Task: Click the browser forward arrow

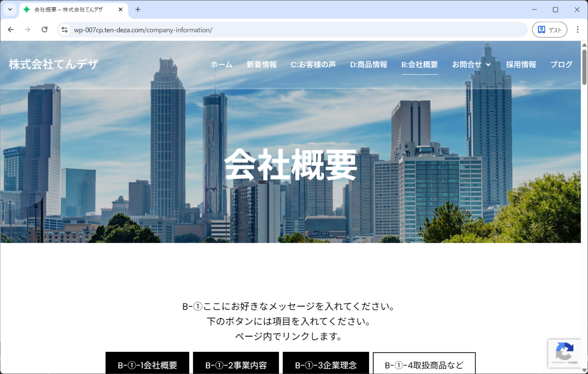Action: click(x=28, y=29)
